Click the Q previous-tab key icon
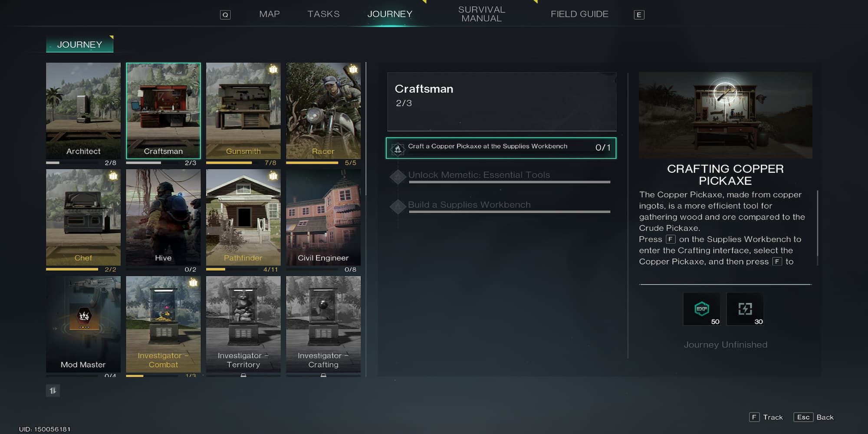Viewport: 868px width, 434px height. (x=225, y=15)
